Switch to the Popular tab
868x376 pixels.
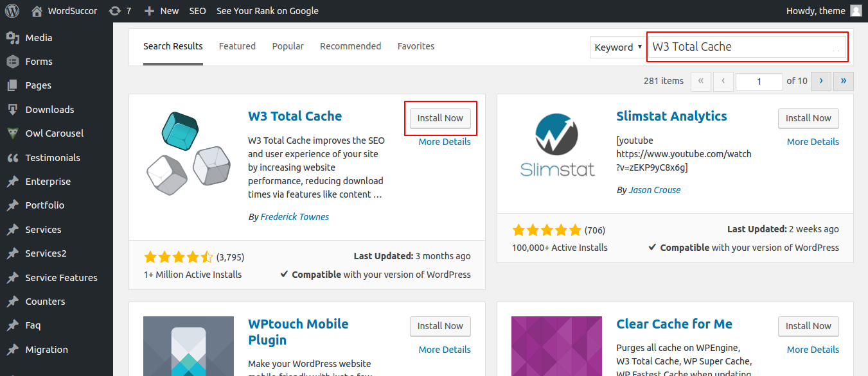(288, 46)
